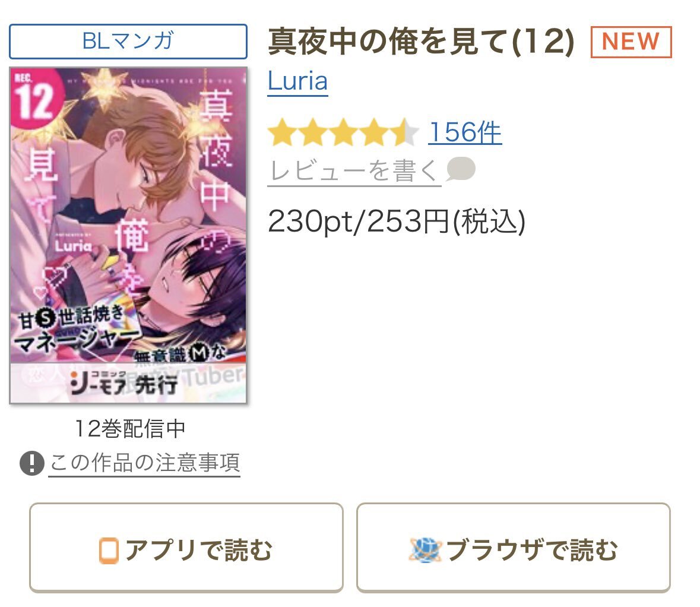Click the orange phone app icon
Image resolution: width=700 pixels, height=607 pixels.
coord(109,551)
